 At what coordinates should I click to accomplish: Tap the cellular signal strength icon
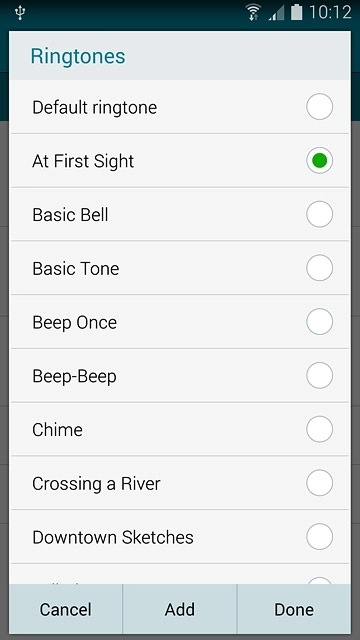click(276, 13)
